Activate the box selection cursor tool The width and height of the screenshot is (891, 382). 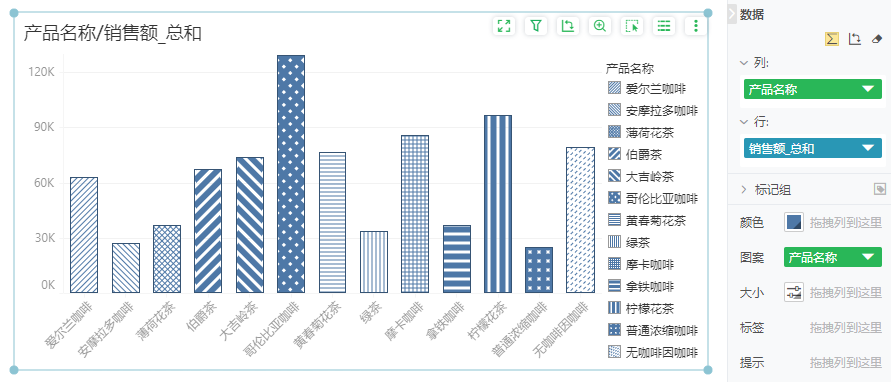pos(632,26)
